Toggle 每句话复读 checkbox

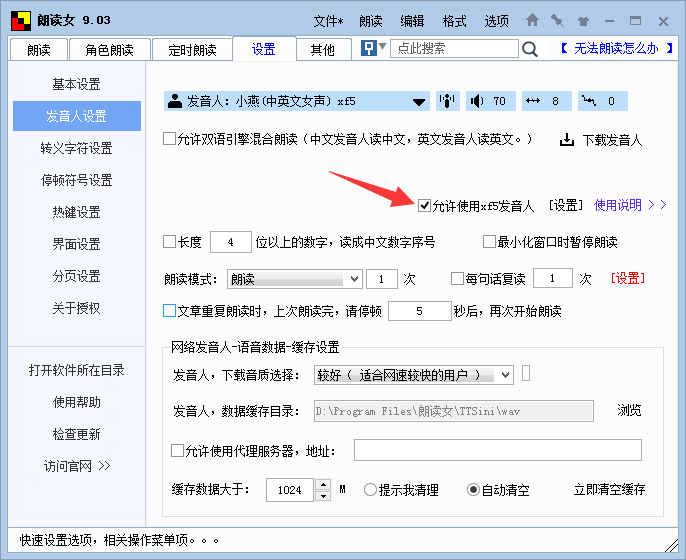click(457, 279)
